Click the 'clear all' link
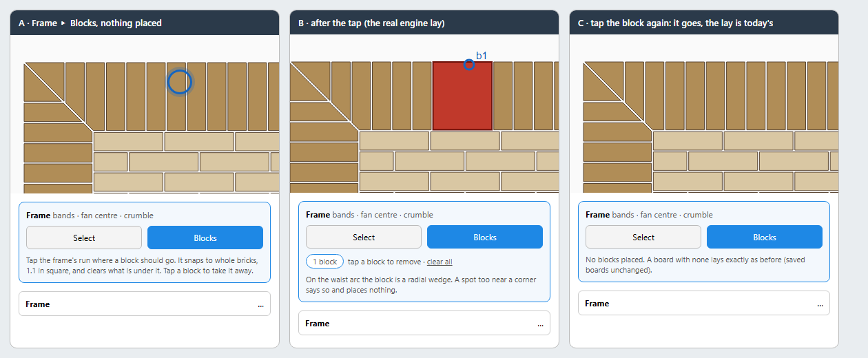The width and height of the screenshot is (868, 358). (440, 262)
